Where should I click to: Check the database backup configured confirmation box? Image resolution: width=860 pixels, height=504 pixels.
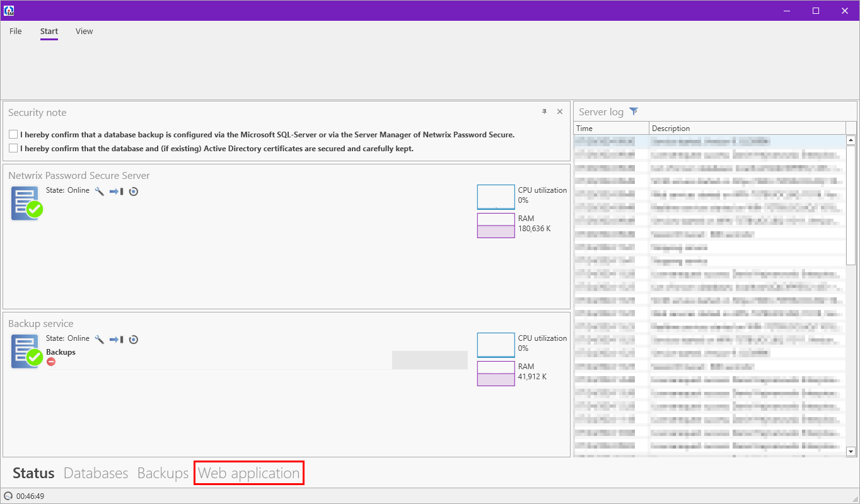(13, 134)
